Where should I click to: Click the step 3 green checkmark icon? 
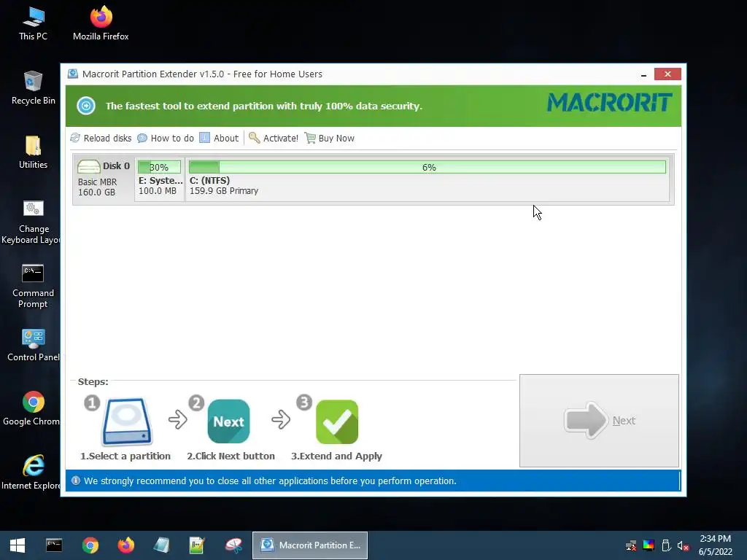click(337, 422)
